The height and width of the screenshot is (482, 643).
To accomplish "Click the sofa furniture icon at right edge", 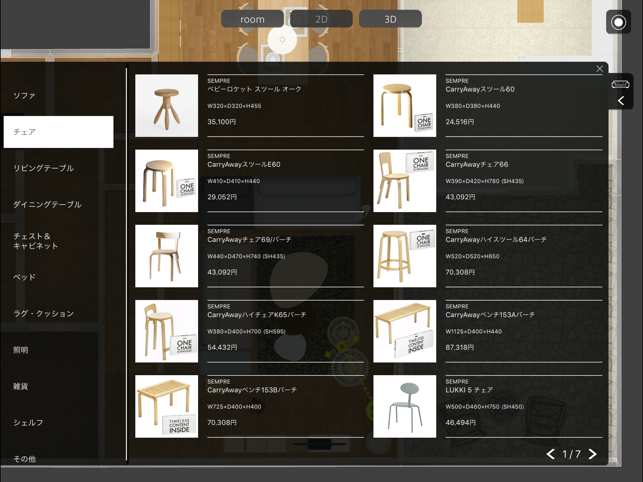I will point(620,85).
